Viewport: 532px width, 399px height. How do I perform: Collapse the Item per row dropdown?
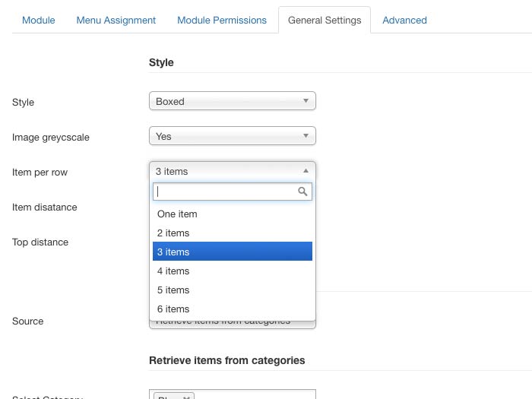point(232,171)
